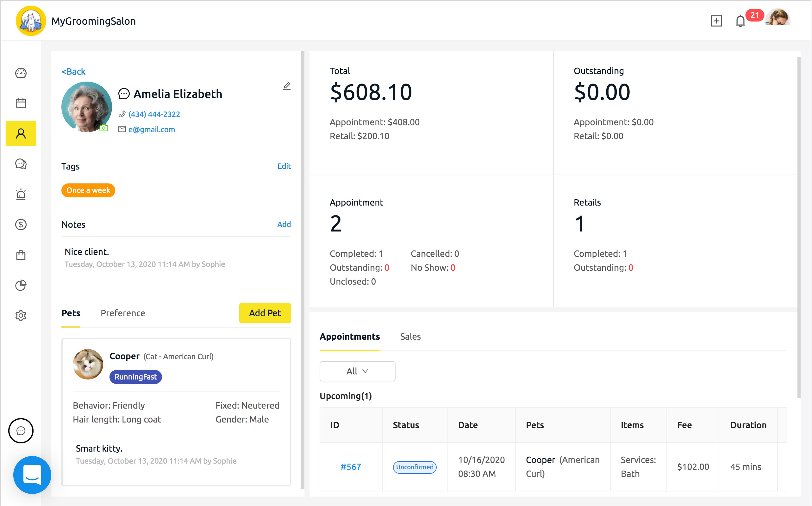The height and width of the screenshot is (506, 812).
Task: Open the shopping bag retail sidebar icon
Action: pyautogui.click(x=21, y=255)
